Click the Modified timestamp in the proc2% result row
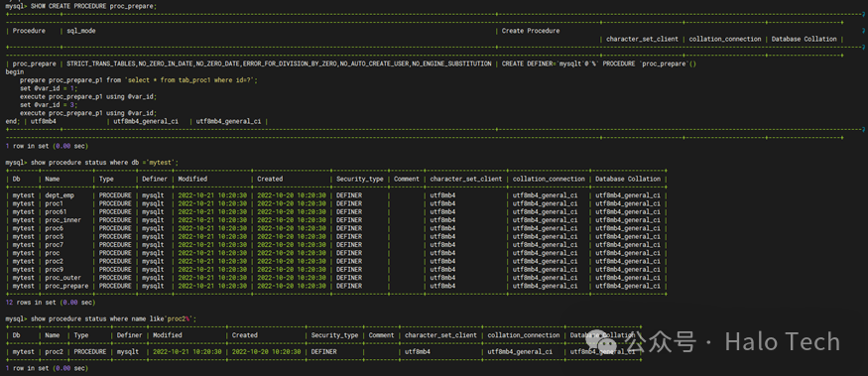868x376 pixels. [187, 352]
